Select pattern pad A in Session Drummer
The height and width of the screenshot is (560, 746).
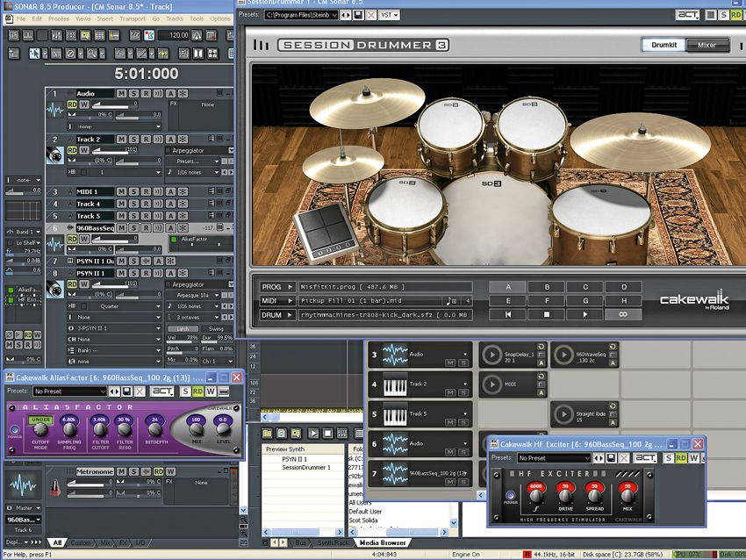coord(507,287)
